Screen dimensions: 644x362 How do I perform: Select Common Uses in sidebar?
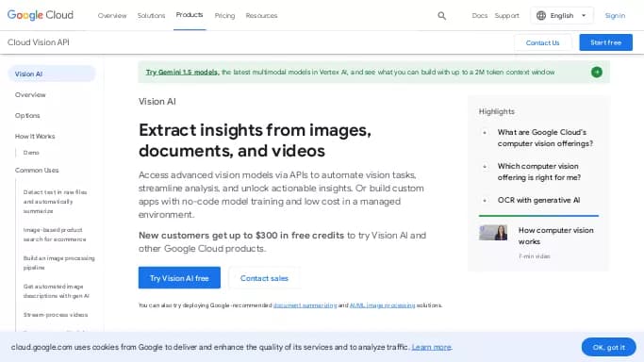coord(37,171)
